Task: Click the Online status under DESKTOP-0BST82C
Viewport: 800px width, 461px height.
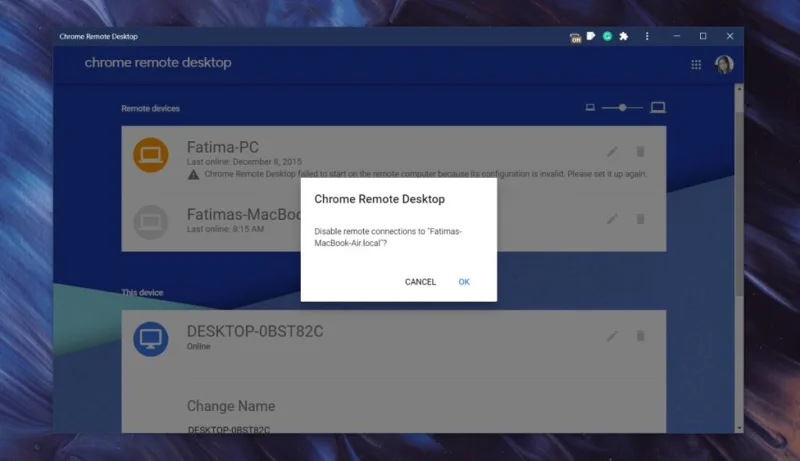Action: pyautogui.click(x=198, y=346)
